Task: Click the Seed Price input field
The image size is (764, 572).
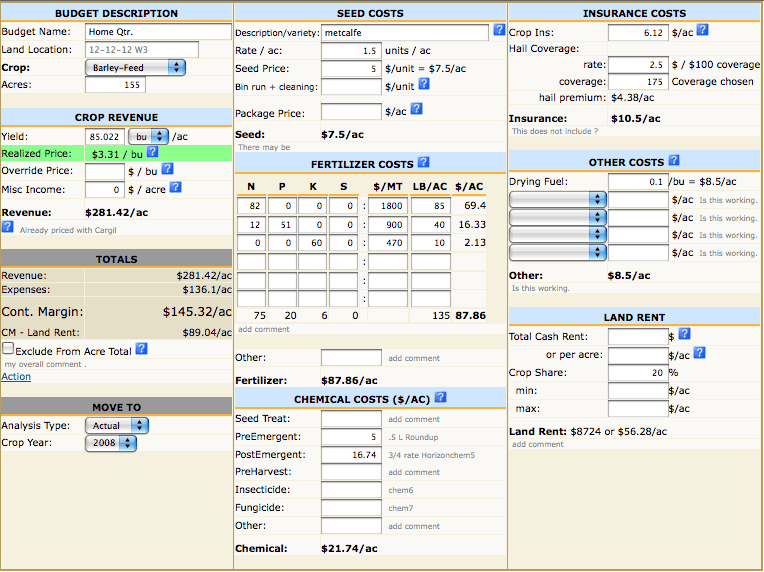Action: [351, 69]
